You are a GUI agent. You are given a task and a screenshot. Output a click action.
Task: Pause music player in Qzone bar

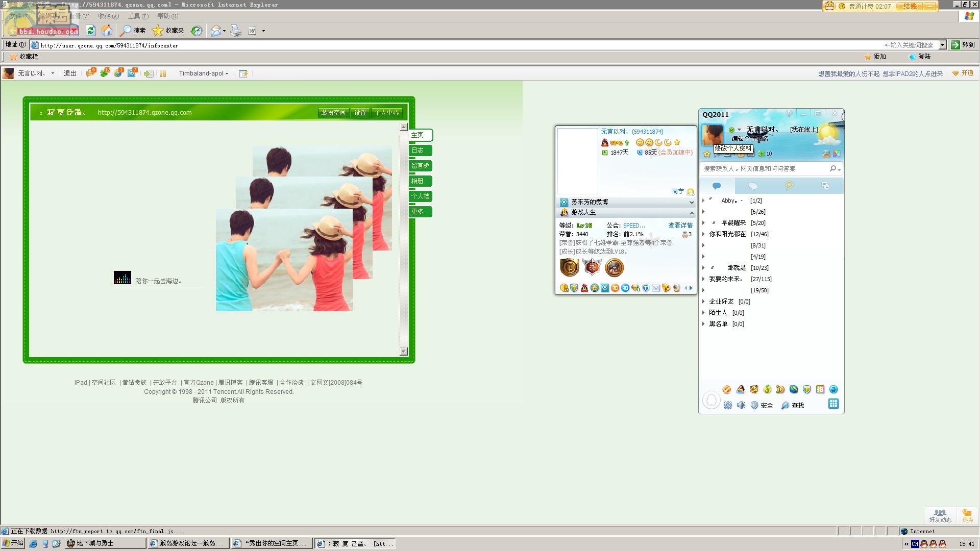click(163, 73)
